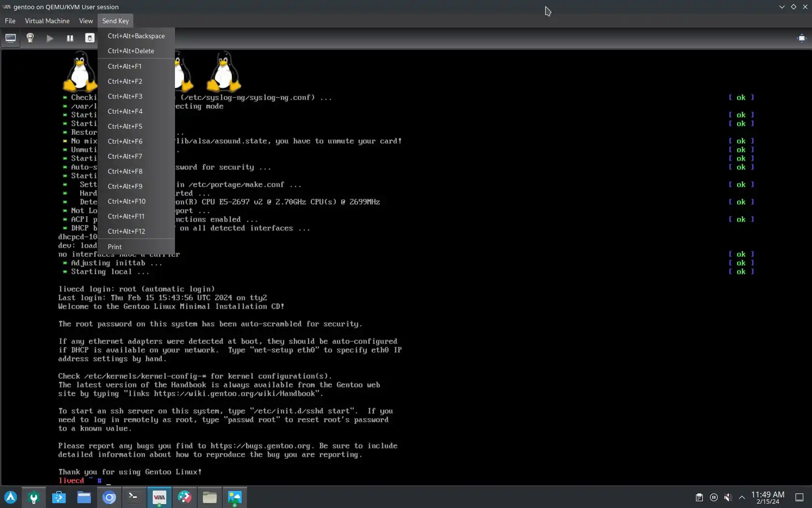Close the gentoo VM window
Image resolution: width=812 pixels, height=508 pixels.
(805, 7)
